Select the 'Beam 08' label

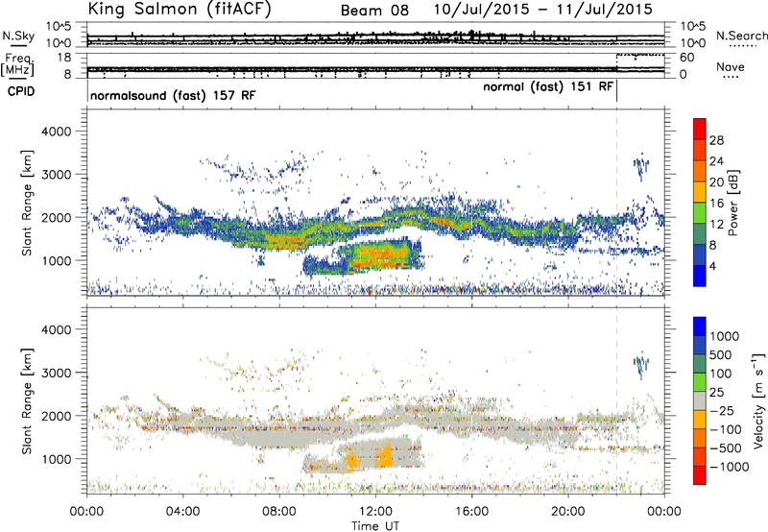(374, 11)
